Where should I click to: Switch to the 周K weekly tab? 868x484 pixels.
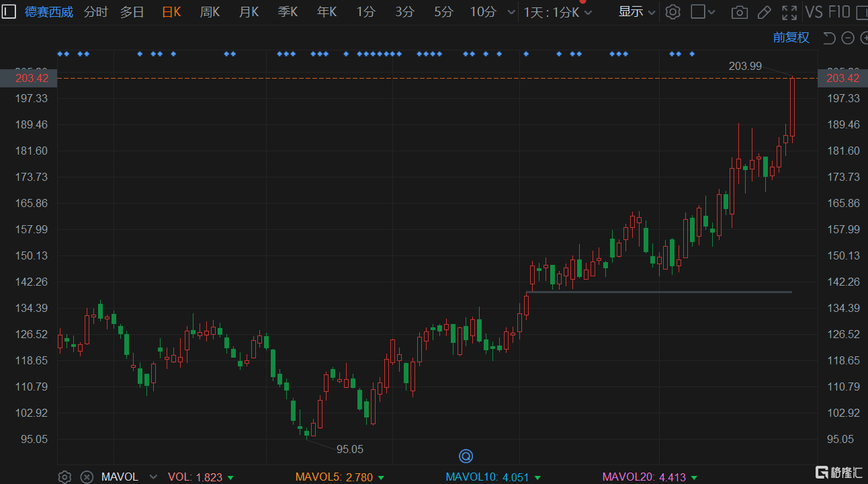pyautogui.click(x=210, y=12)
